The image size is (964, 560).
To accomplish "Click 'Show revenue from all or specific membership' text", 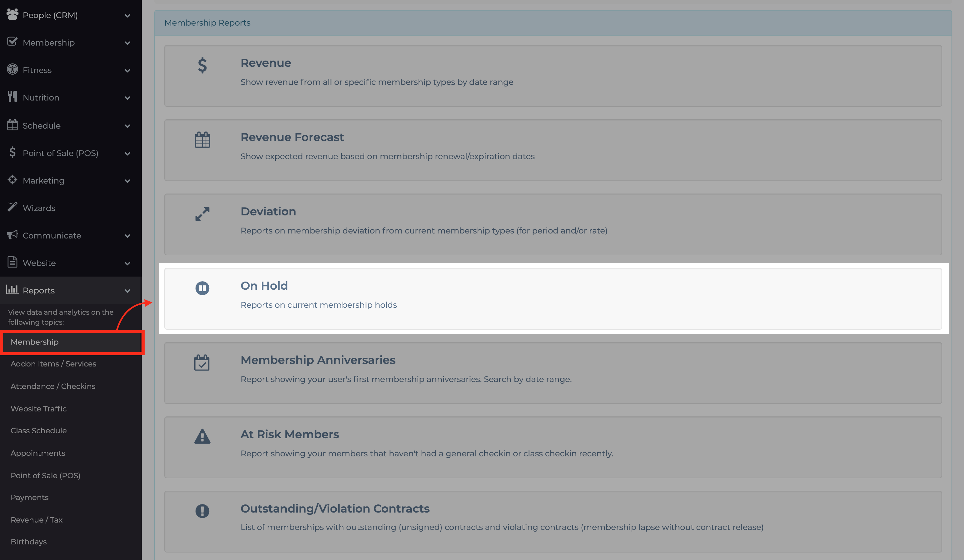I will [x=377, y=82].
